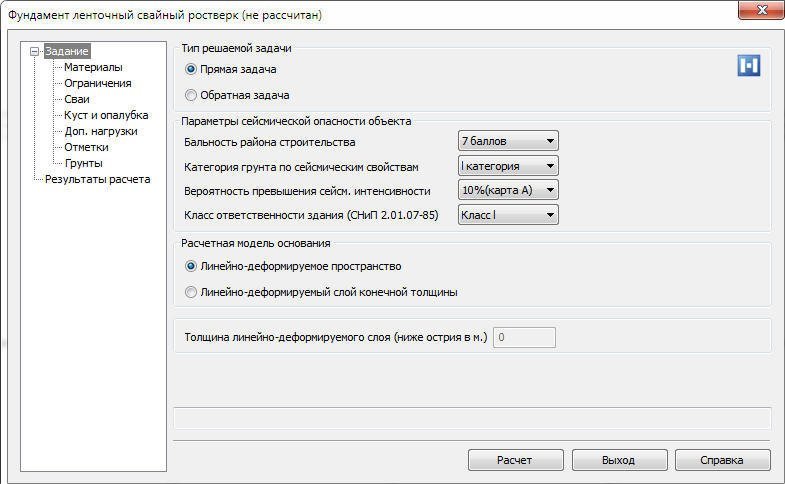Open the Класс ответственности здания dropdown
Image resolution: width=785 pixels, height=484 pixels.
pyautogui.click(x=508, y=215)
